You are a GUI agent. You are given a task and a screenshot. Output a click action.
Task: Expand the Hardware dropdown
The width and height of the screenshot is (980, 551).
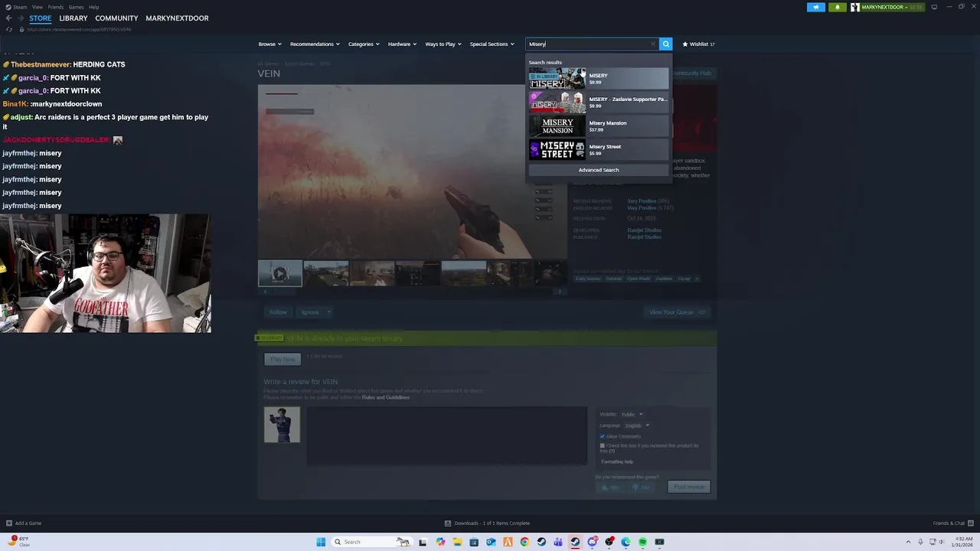(402, 44)
